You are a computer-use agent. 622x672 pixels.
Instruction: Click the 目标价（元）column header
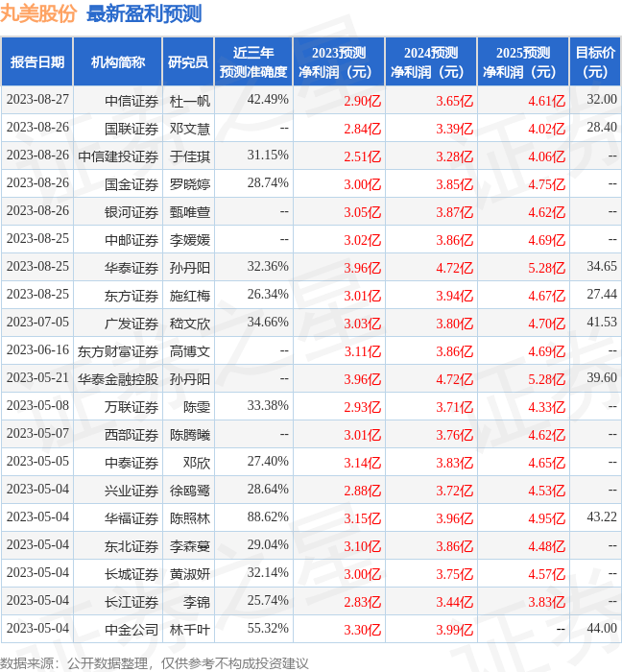[x=595, y=62]
